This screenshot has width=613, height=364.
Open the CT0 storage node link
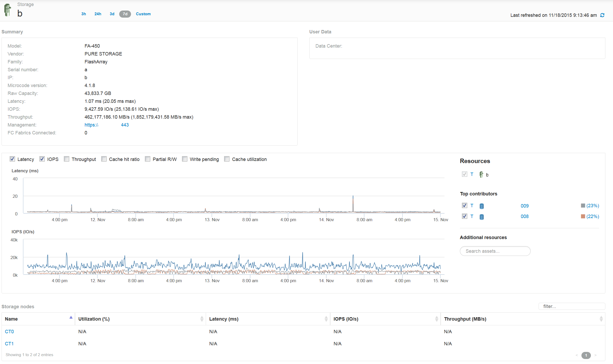[9, 332]
